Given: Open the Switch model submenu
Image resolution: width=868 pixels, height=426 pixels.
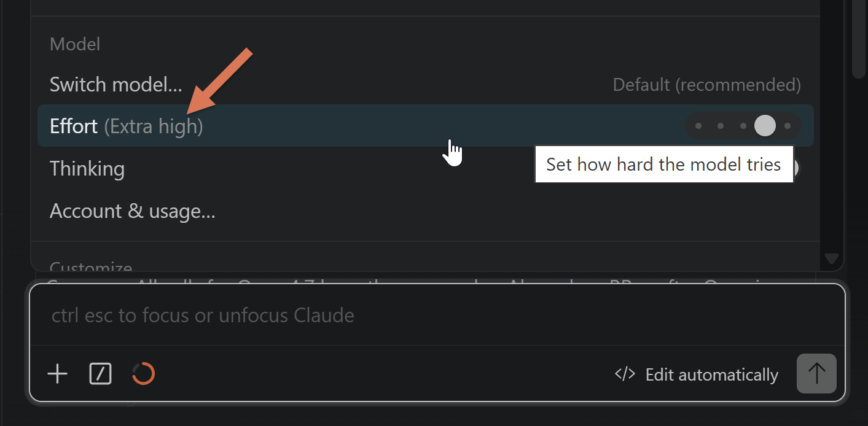Looking at the screenshot, I should click(116, 84).
